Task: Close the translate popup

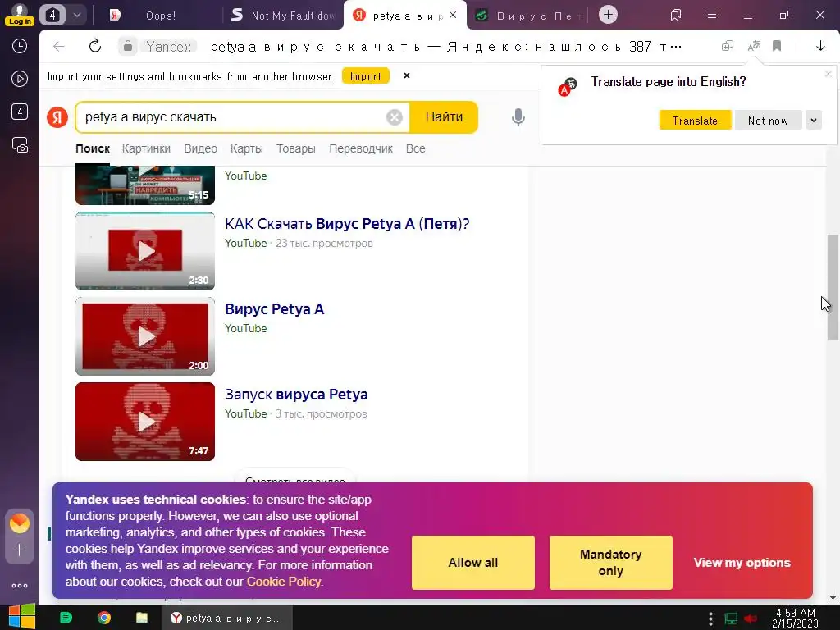Action: [829, 75]
